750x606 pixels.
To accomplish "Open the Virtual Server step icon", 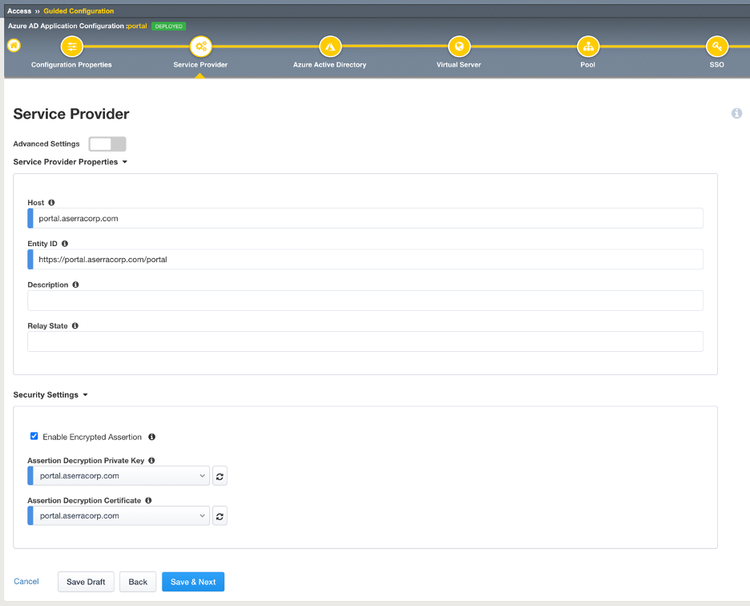I will tap(459, 46).
